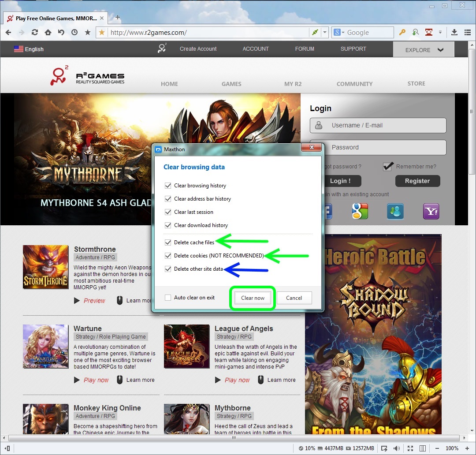Open the History clock icon
This screenshot has width=476, height=455.
[x=74, y=32]
